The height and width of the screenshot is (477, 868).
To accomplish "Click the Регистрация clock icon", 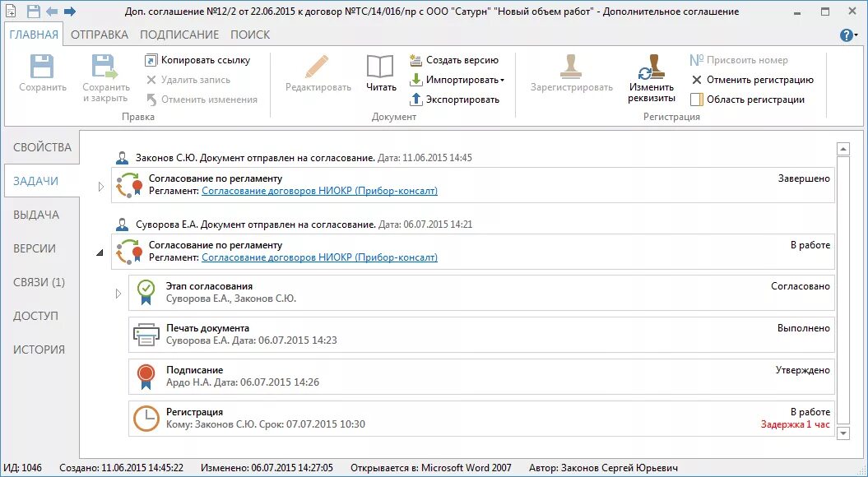I will coord(146,419).
